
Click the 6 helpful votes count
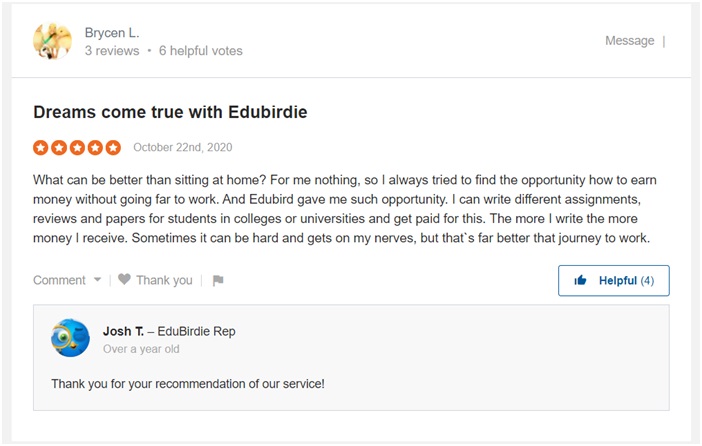coord(200,50)
